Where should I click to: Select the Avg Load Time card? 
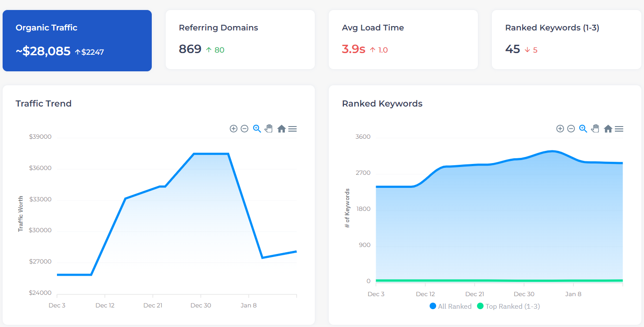(x=403, y=40)
